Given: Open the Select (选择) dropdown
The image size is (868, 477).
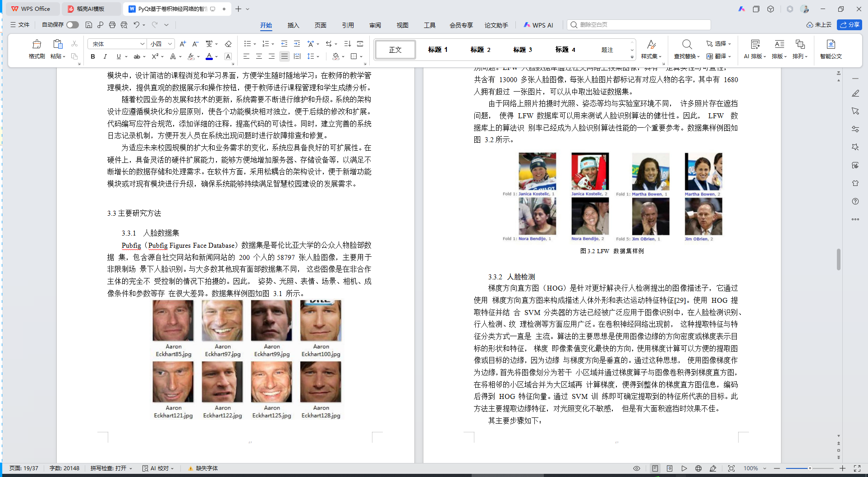Looking at the screenshot, I should pyautogui.click(x=719, y=44).
